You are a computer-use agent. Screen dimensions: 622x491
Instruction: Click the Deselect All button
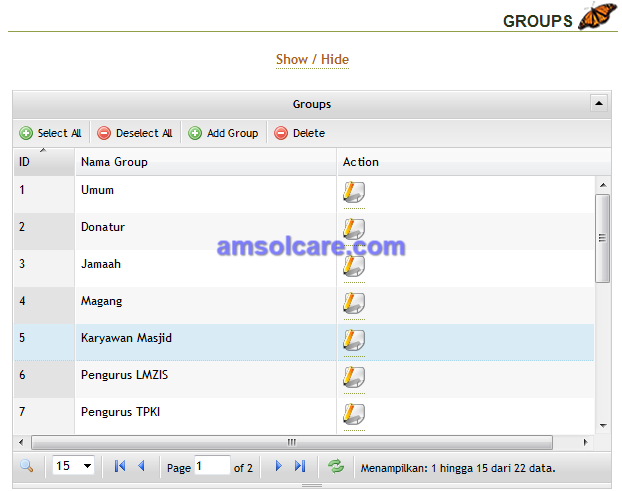pyautogui.click(x=135, y=133)
